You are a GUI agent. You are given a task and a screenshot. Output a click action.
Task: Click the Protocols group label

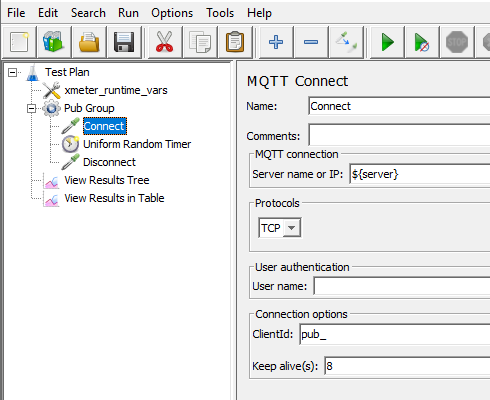277,203
